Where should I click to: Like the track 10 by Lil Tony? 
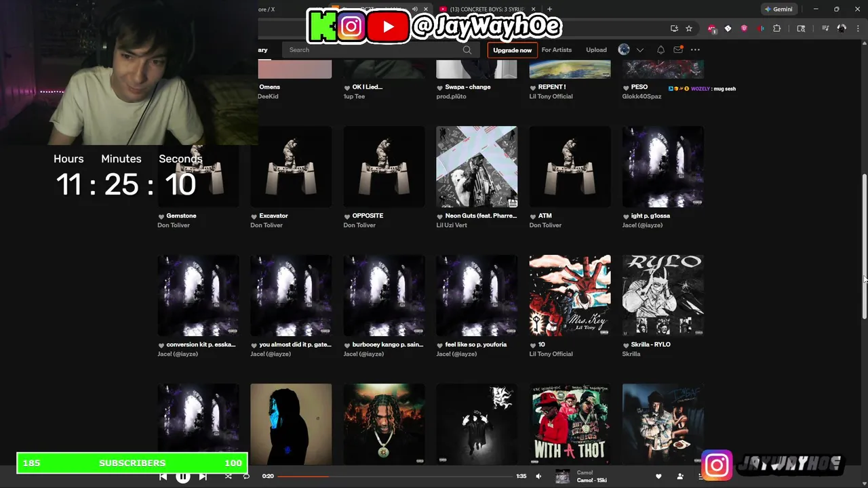click(x=533, y=345)
